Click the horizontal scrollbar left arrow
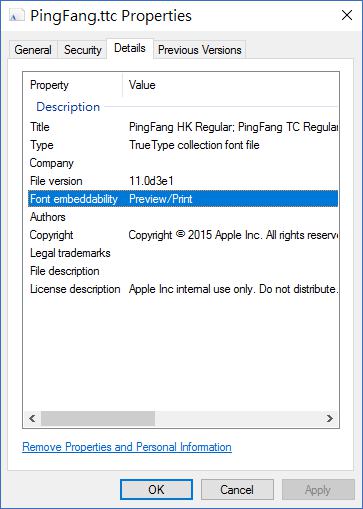This screenshot has height=509, width=363. (x=32, y=418)
